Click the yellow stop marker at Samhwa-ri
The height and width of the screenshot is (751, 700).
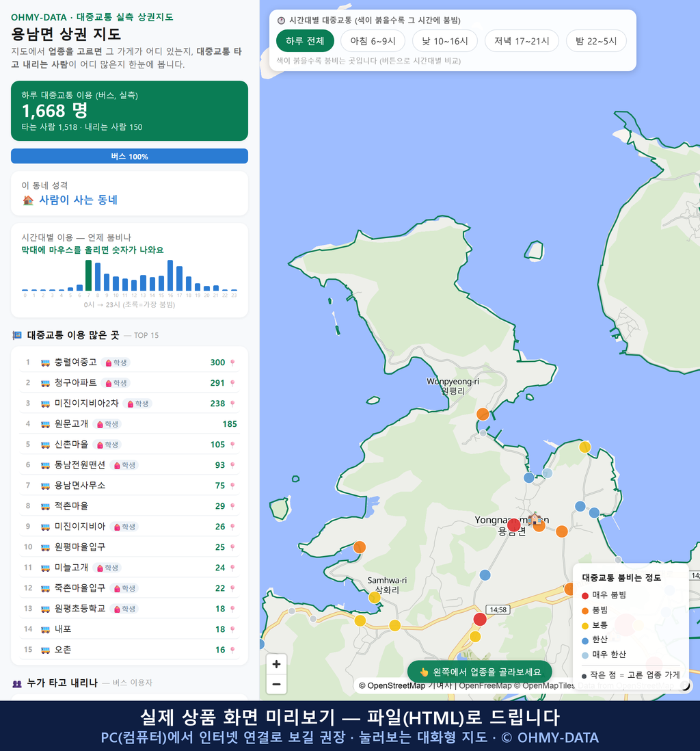point(375,597)
